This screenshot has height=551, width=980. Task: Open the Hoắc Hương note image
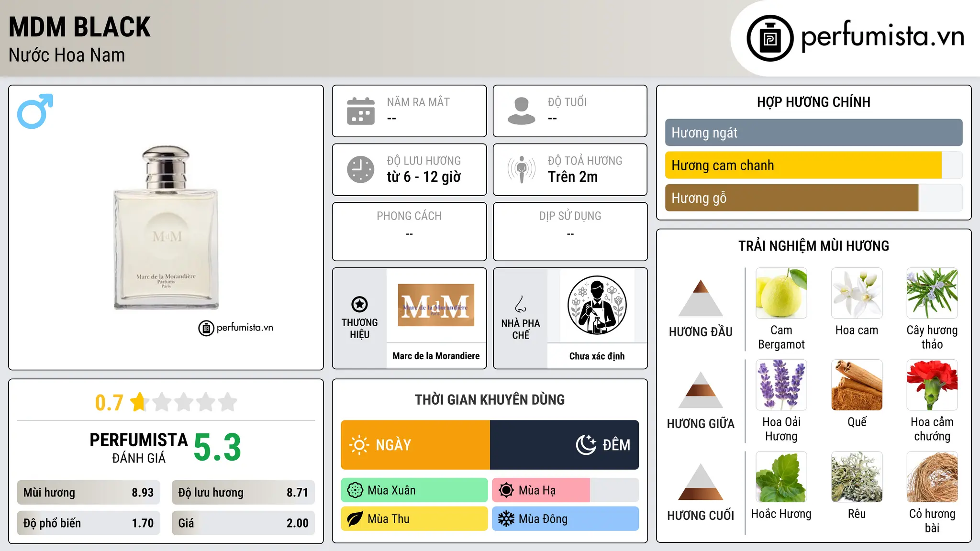tap(781, 477)
